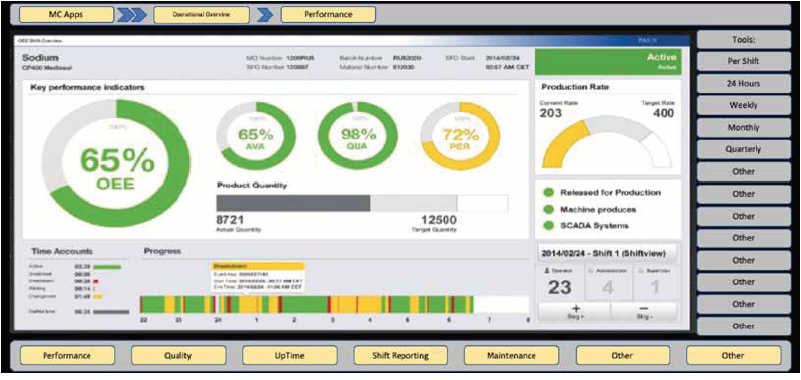Open the UpTime section

click(x=290, y=355)
